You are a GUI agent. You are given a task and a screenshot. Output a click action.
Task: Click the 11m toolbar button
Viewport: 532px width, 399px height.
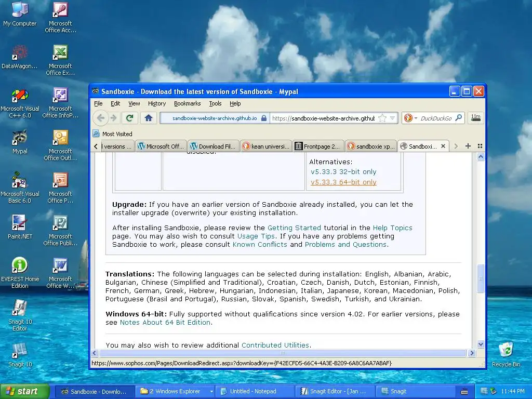tap(475, 118)
